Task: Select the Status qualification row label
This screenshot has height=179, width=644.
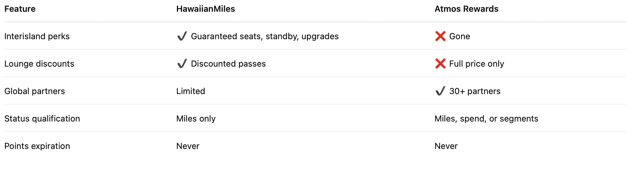Action: point(42,119)
